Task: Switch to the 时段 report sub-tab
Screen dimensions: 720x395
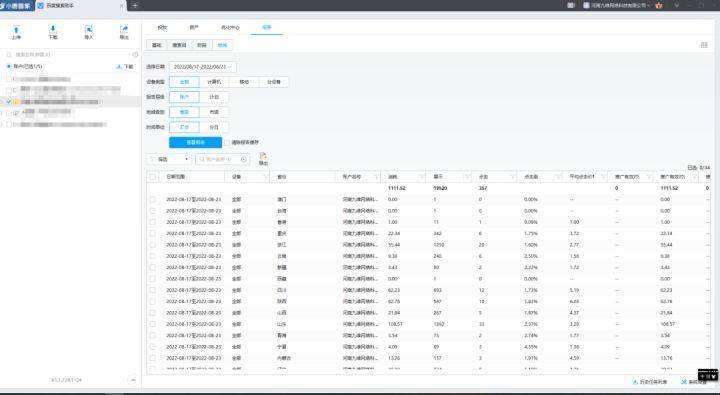Action: click(x=202, y=45)
